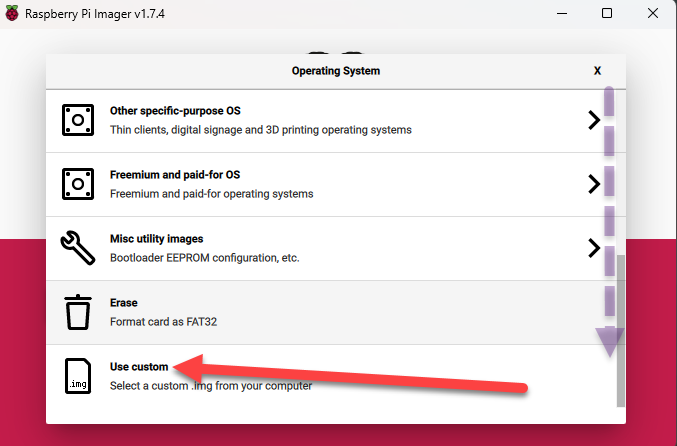Open Freemium and paid-for OS entry

tap(332, 184)
